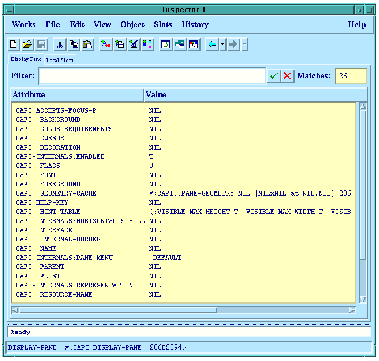Click the teal window toolbar icon
The image size is (379, 361).
(x=180, y=44)
